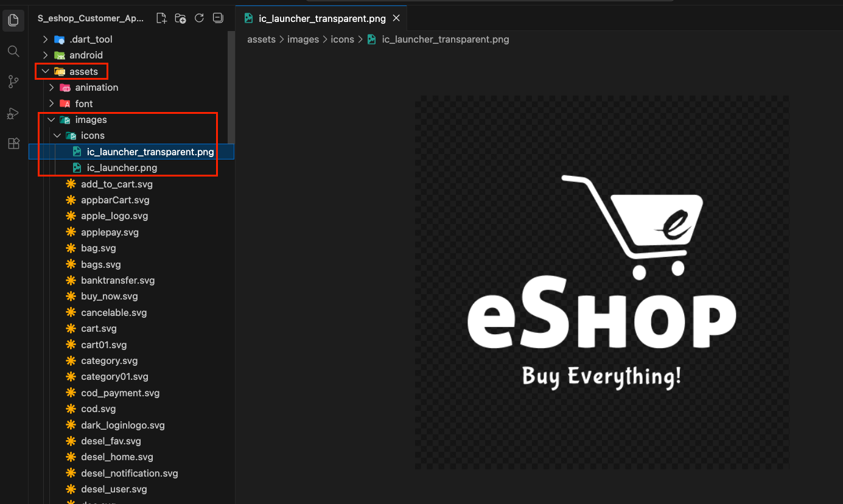The width and height of the screenshot is (843, 504).
Task: Close the ic_launcher_transparent.png tab
Action: coord(396,18)
